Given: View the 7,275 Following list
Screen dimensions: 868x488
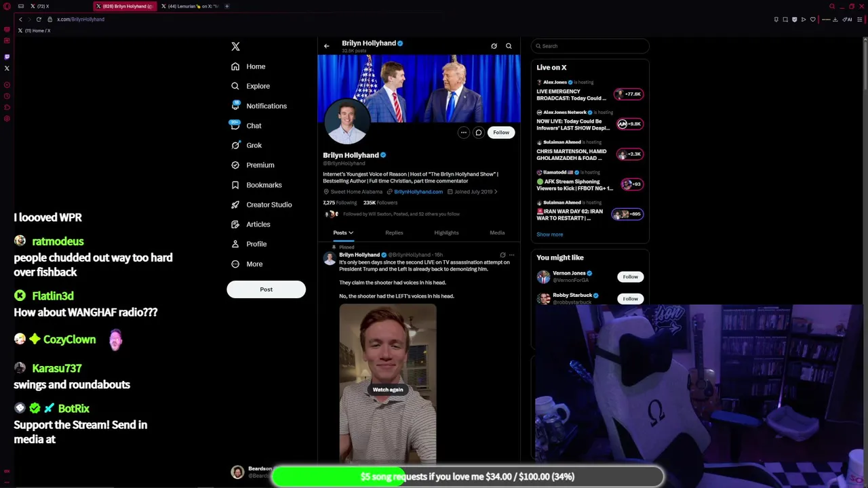Looking at the screenshot, I should 340,203.
